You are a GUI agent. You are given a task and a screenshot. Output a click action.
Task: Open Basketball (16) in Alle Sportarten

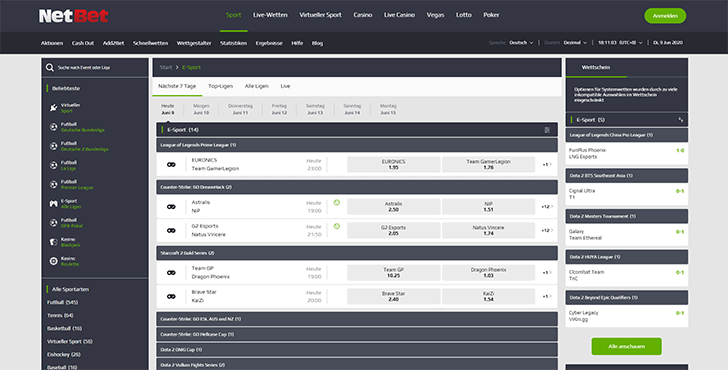pyautogui.click(x=65, y=328)
